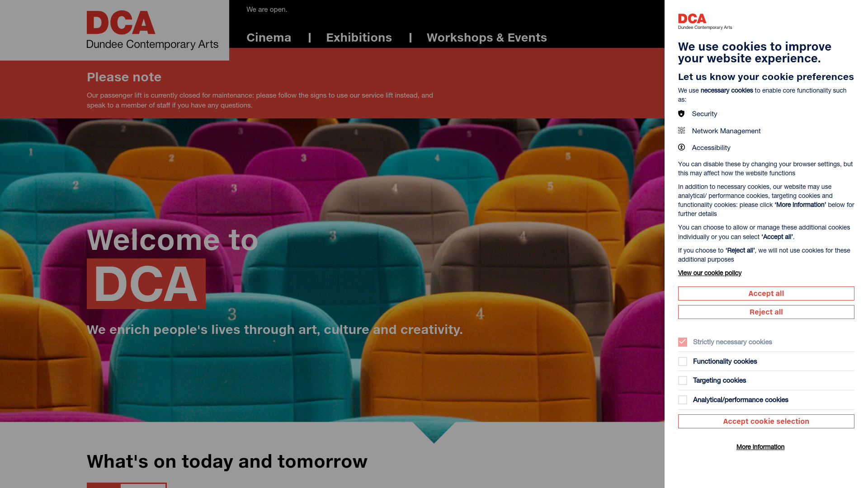This screenshot has height=488, width=868.
Task: Enable Functionality cookies checkbox
Action: 683,361
